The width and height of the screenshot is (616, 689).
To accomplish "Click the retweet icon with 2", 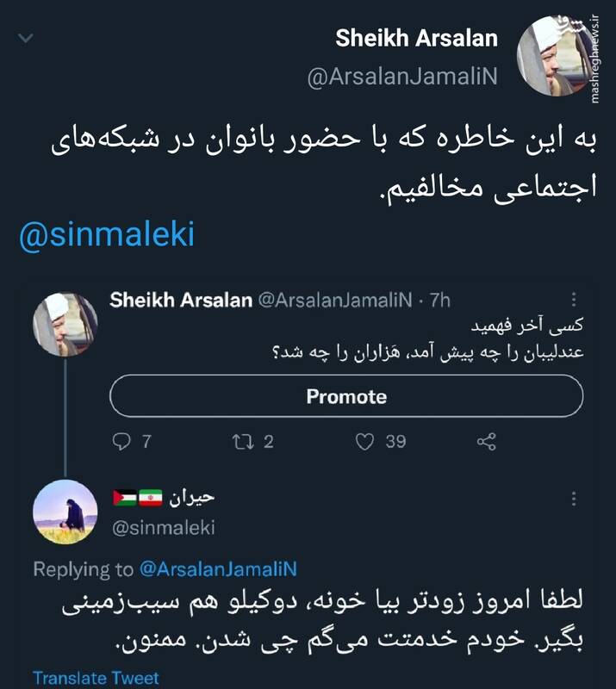I will click(x=242, y=442).
